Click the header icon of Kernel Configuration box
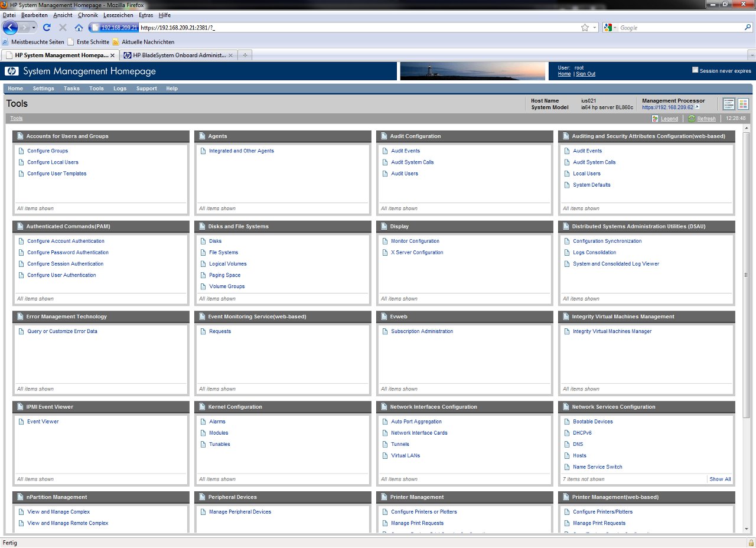756x548 pixels. pos(201,407)
